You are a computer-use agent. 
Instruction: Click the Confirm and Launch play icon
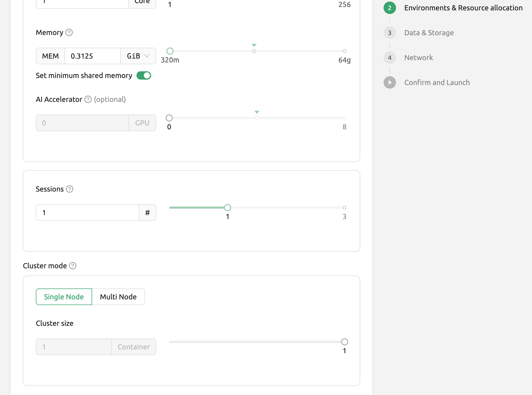pos(390,82)
